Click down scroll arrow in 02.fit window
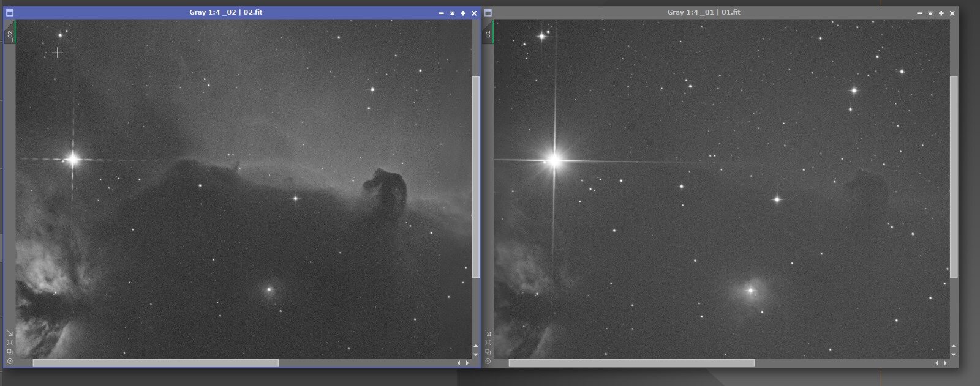The width and height of the screenshot is (980, 386). coord(476,355)
